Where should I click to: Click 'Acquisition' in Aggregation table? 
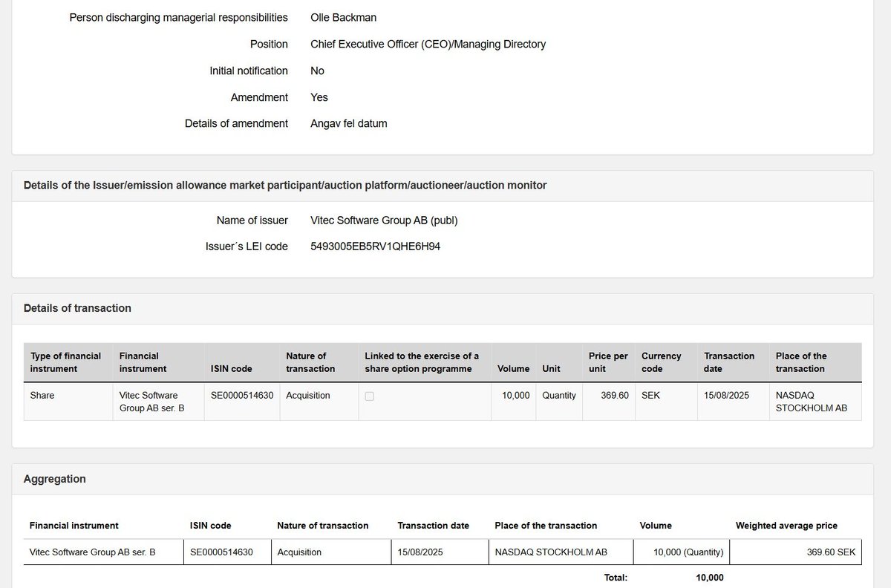(299, 552)
